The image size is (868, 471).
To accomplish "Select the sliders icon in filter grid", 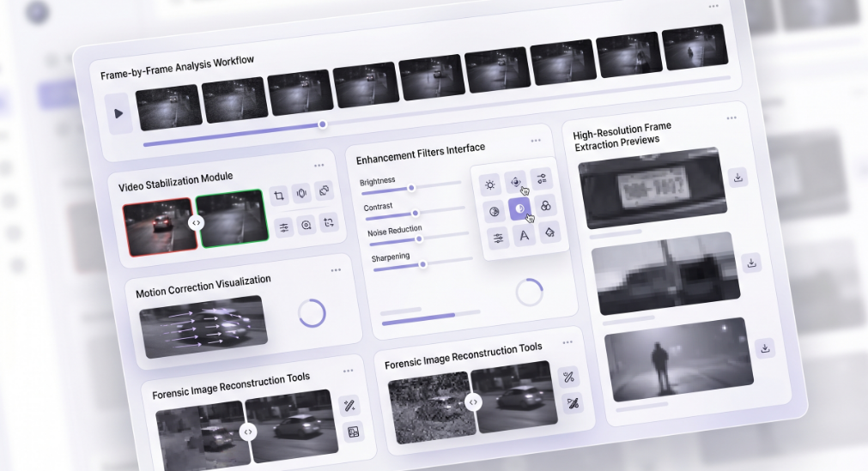I will coord(498,238).
